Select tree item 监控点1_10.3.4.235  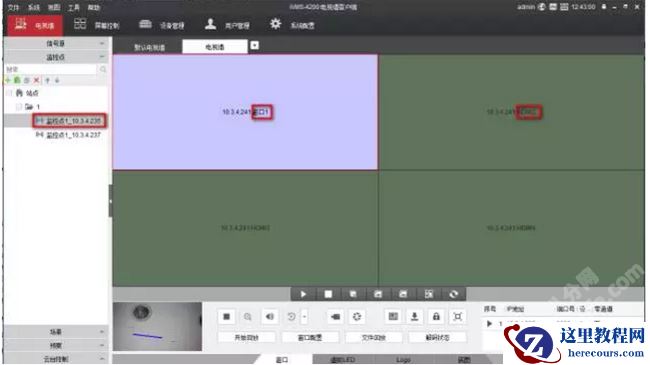pos(69,121)
